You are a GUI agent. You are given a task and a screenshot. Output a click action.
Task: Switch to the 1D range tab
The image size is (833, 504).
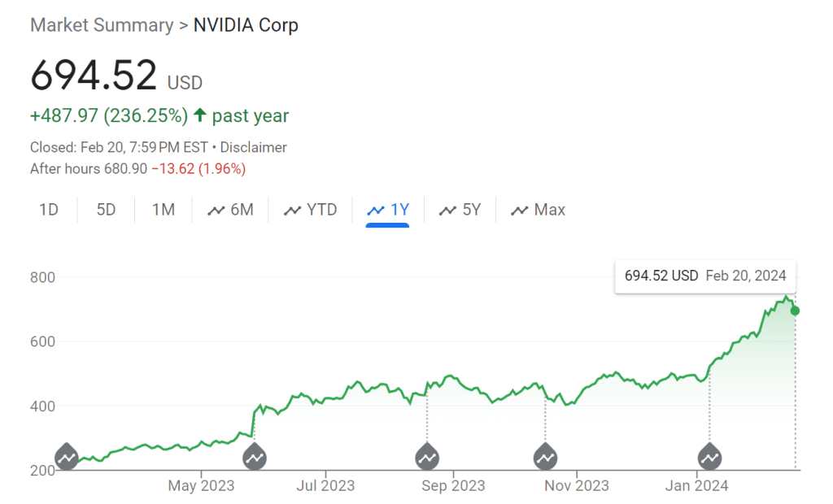click(49, 210)
